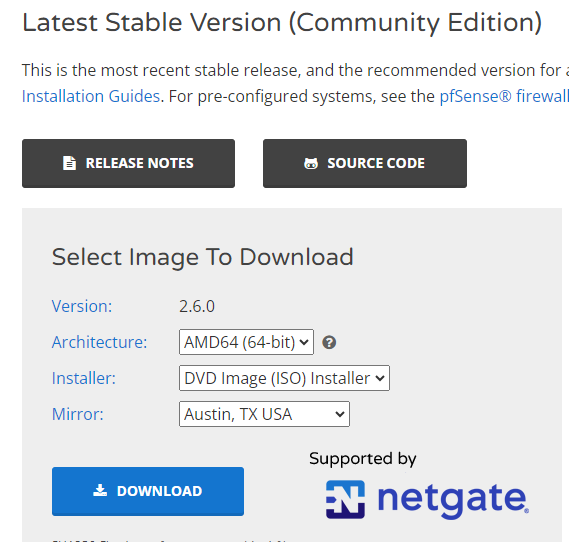The height and width of the screenshot is (542, 569).
Task: Open the Mirror dropdown showing Austin, TX USA
Action: 264,414
